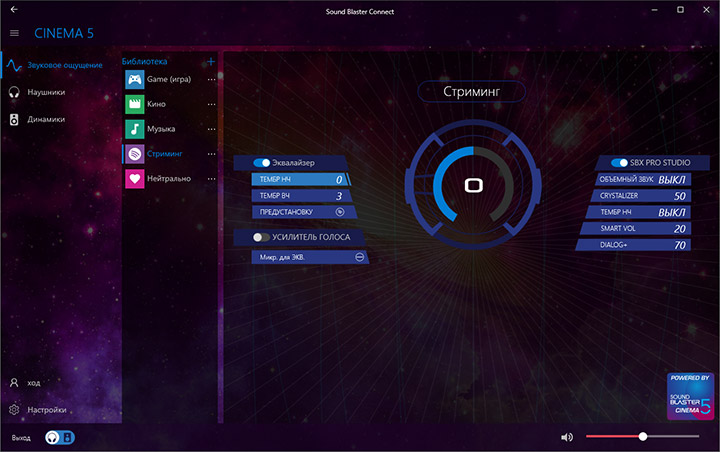Toggle the Эквалайзер switch

pos(262,163)
